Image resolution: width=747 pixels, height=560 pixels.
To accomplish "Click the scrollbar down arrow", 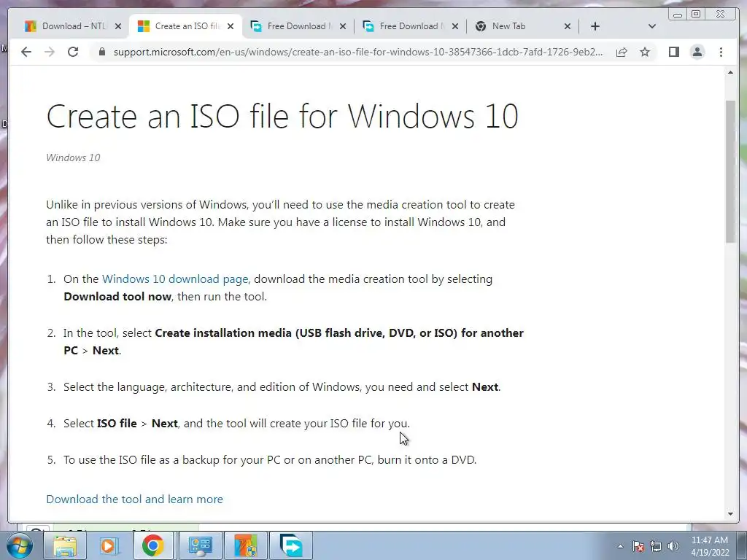I will pos(730,514).
